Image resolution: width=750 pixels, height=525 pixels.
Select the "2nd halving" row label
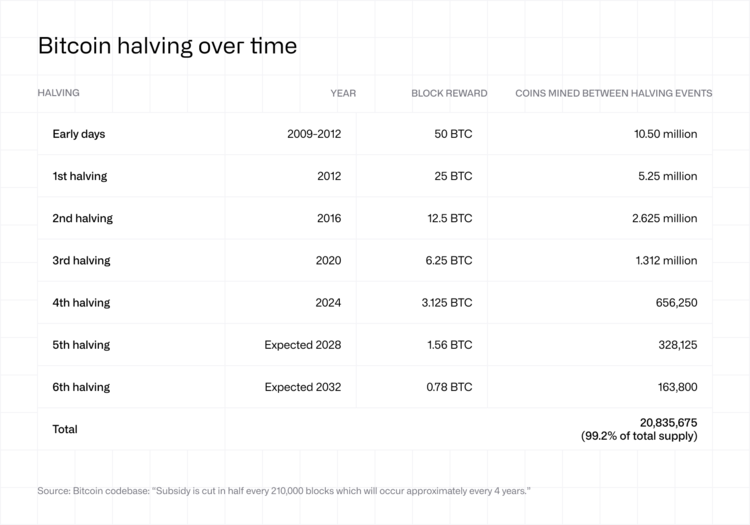click(83, 218)
